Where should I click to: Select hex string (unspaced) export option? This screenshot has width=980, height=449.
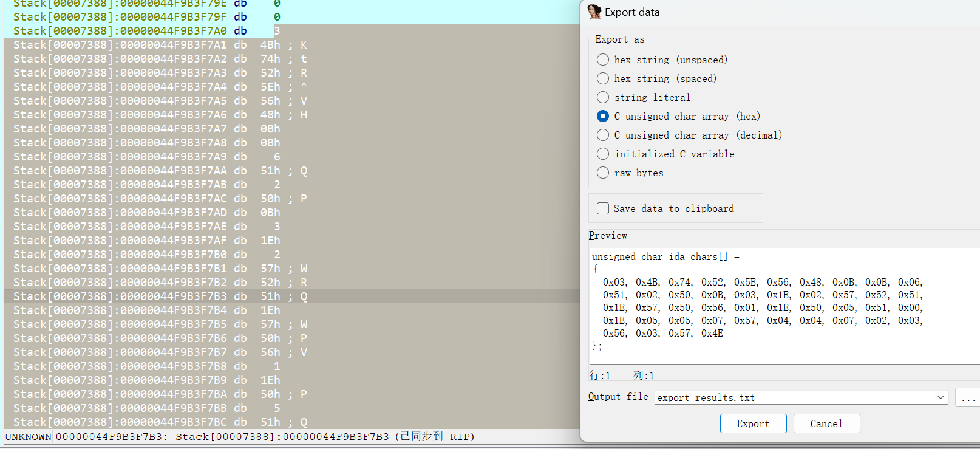[x=603, y=60]
